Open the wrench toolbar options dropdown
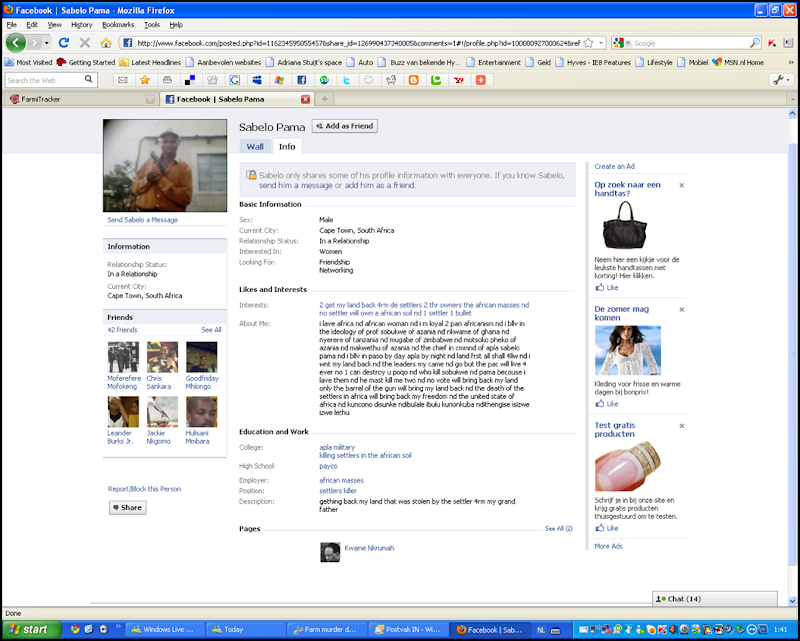Image resolution: width=800 pixels, height=641 pixels. pyautogui.click(x=781, y=80)
